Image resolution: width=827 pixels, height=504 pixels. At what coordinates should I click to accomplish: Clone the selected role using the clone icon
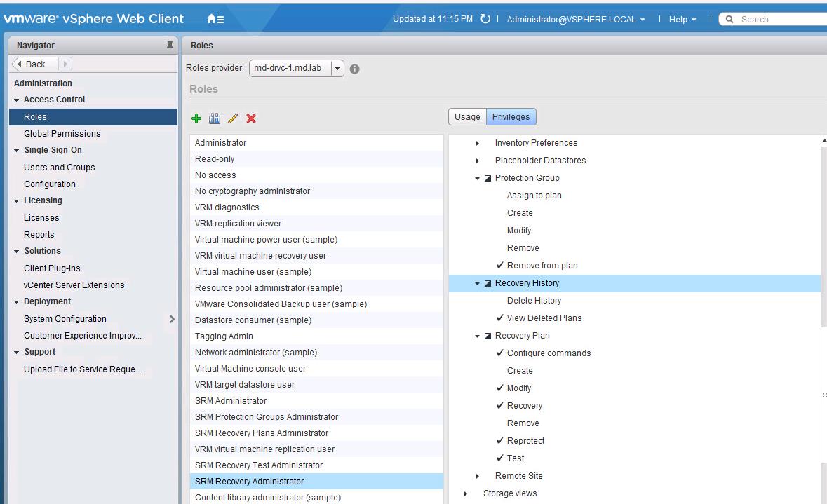pos(215,118)
